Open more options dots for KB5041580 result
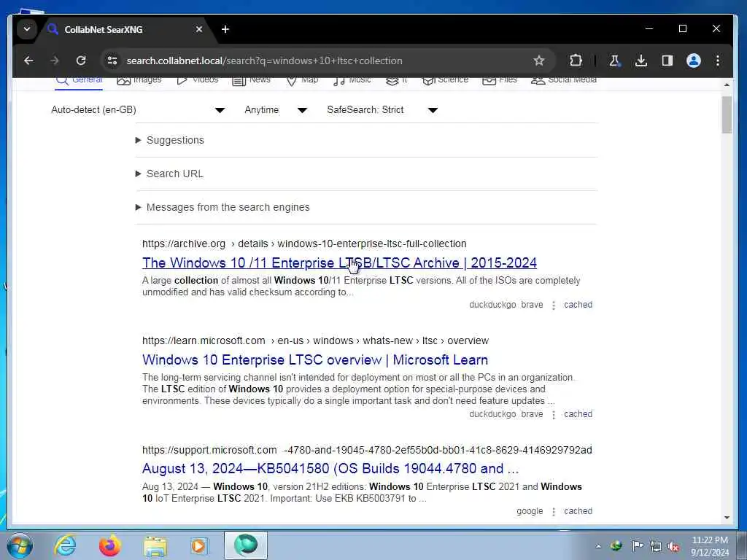747x560 pixels. (x=554, y=511)
